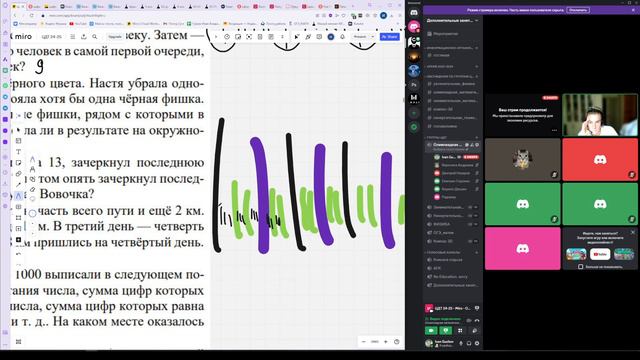Open Discord home direct messages icon
The height and width of the screenshot is (360, 640).
click(x=414, y=13)
